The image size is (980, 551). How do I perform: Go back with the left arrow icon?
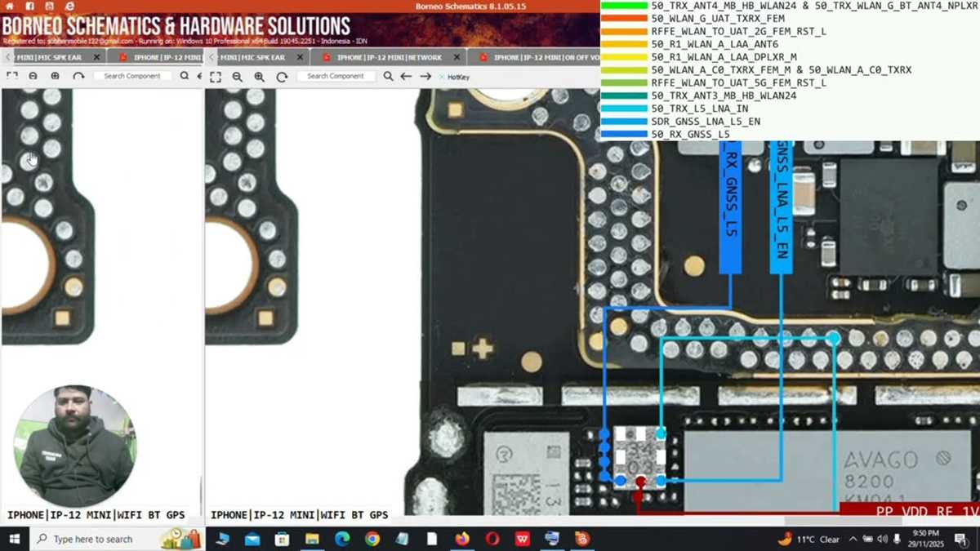406,77
